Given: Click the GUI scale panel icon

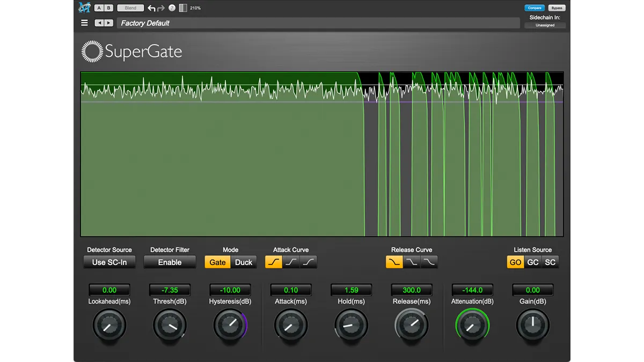Looking at the screenshot, I should pyautogui.click(x=183, y=8).
